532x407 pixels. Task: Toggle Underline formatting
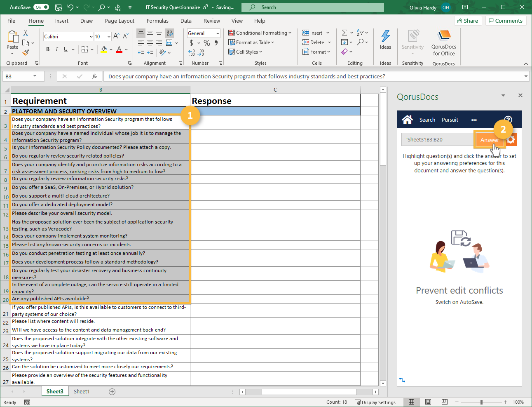pos(66,49)
